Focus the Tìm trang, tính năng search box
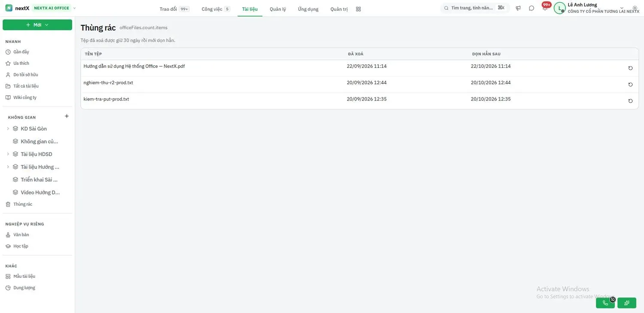This screenshot has height=313, width=644. pos(475,8)
